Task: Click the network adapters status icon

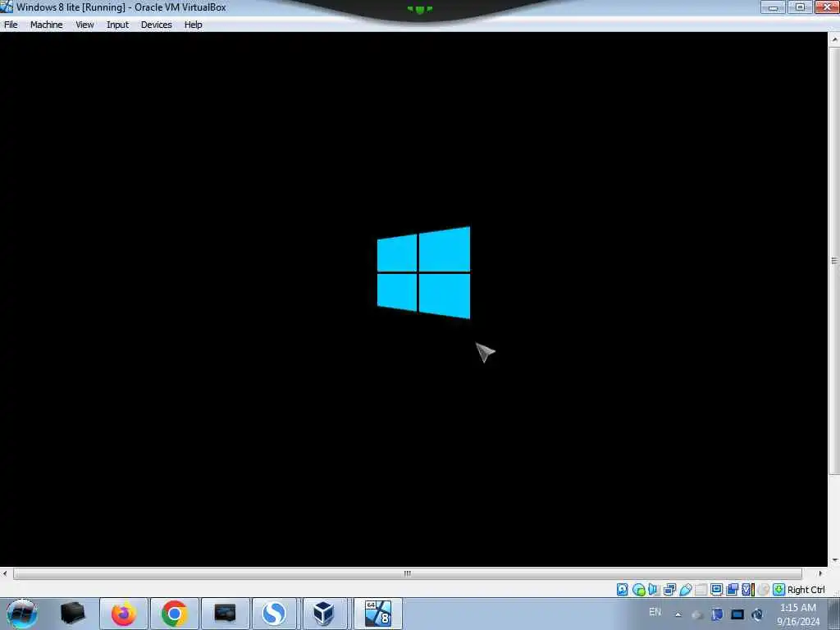Action: point(669,589)
